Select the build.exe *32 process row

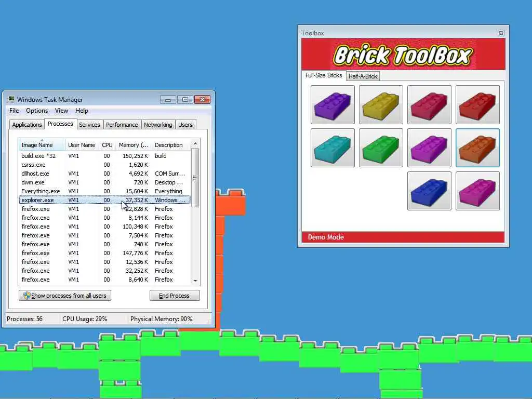click(104, 156)
